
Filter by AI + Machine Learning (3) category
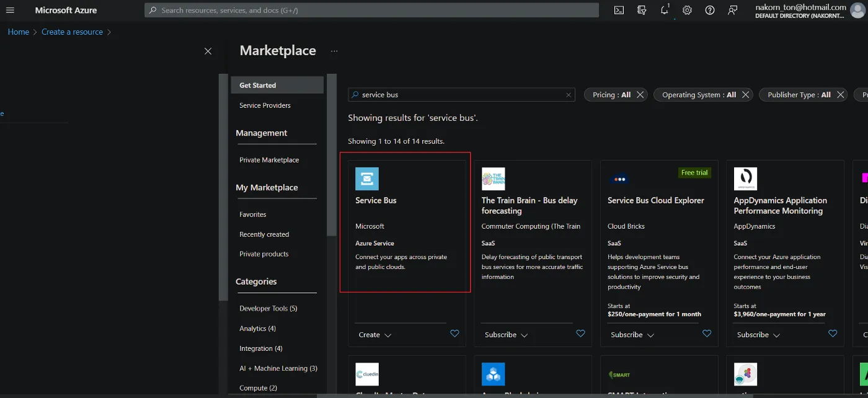(x=277, y=368)
